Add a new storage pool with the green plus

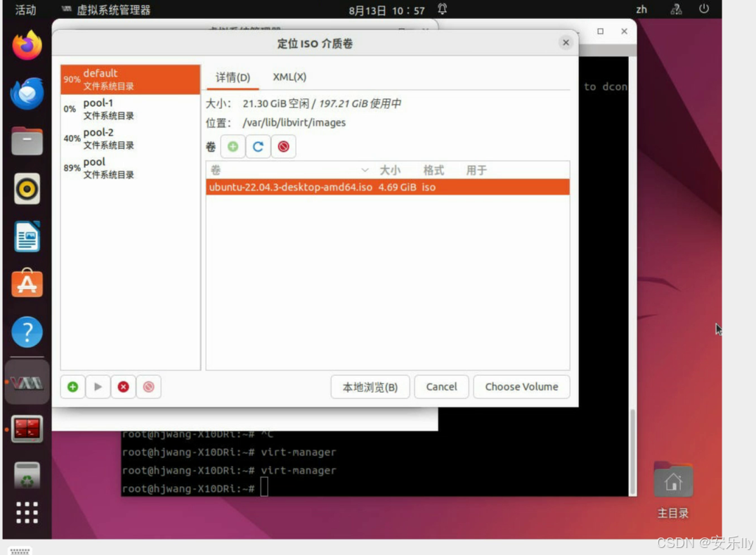(x=73, y=386)
